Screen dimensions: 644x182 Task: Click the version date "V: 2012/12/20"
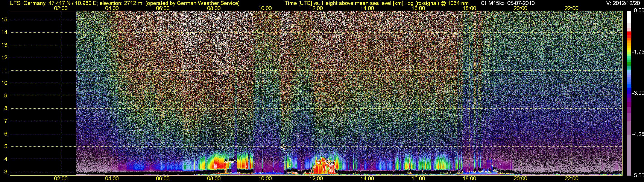[623, 3]
